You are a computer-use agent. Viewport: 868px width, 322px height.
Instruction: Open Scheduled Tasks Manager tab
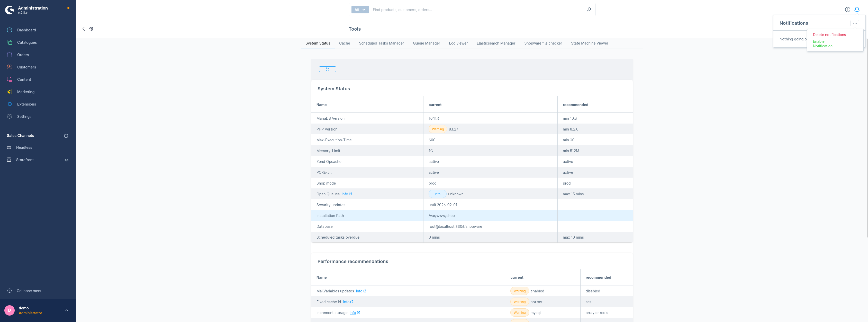[381, 43]
